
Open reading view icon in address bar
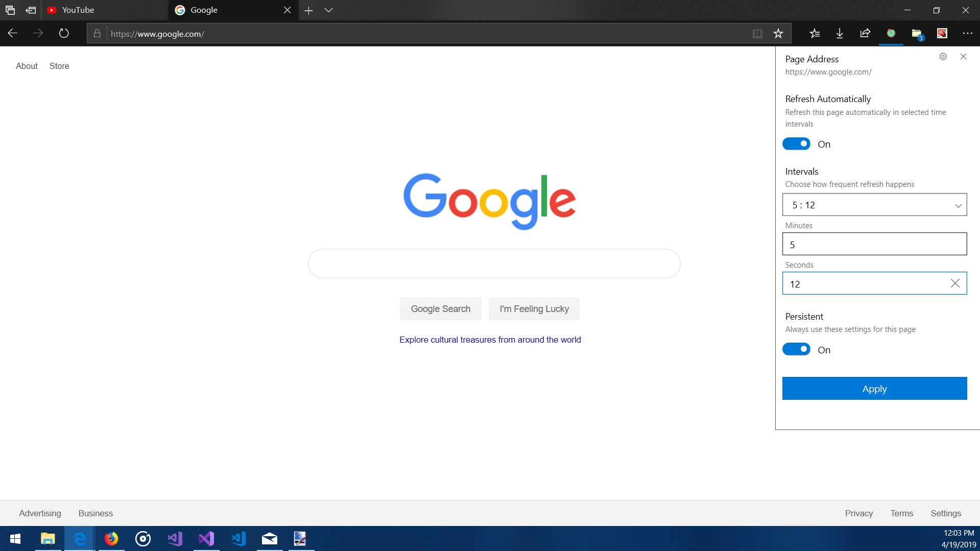pos(757,34)
